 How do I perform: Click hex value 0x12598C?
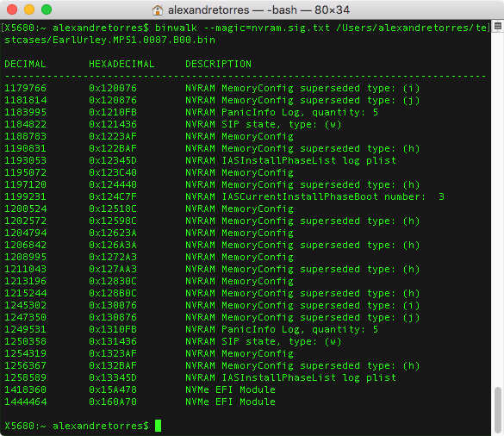coord(113,221)
